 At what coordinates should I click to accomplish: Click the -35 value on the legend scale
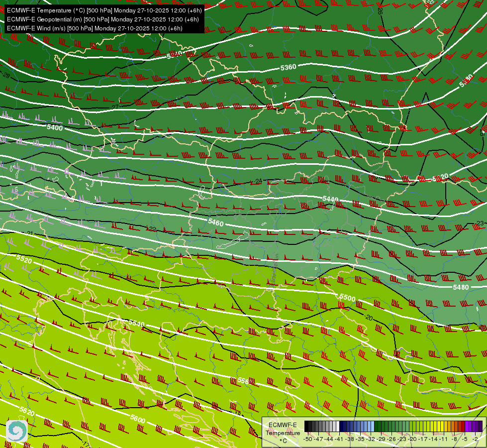[360, 439]
